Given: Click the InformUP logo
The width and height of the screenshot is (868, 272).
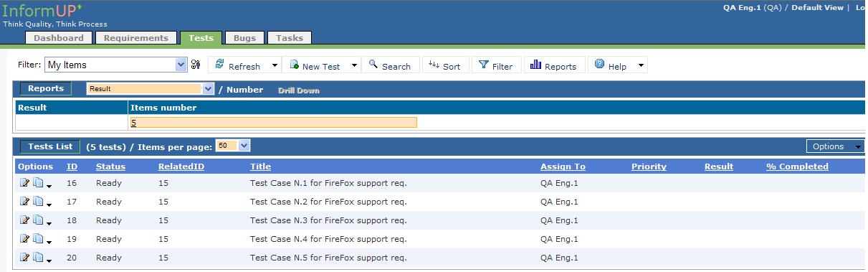Looking at the screenshot, I should (42, 10).
